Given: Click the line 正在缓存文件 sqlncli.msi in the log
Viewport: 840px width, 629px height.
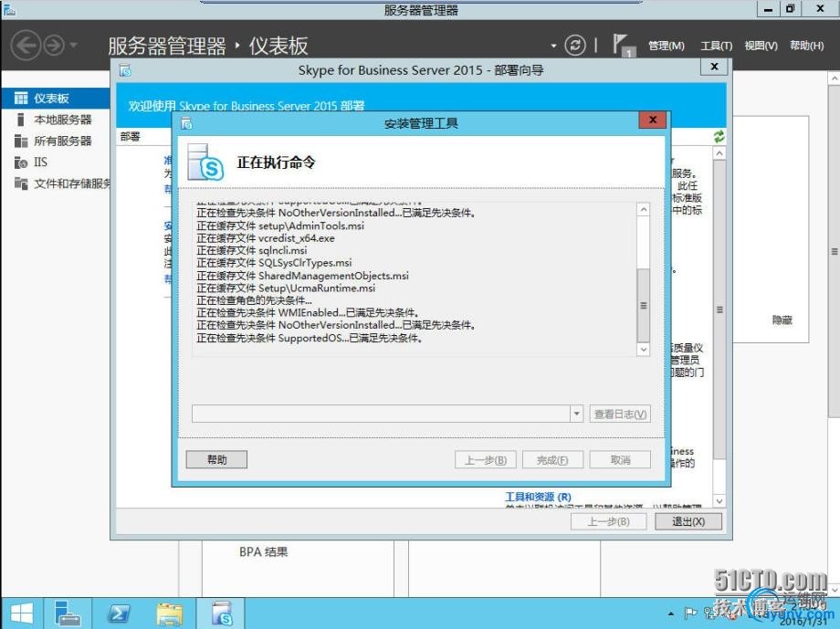Looking at the screenshot, I should 252,250.
